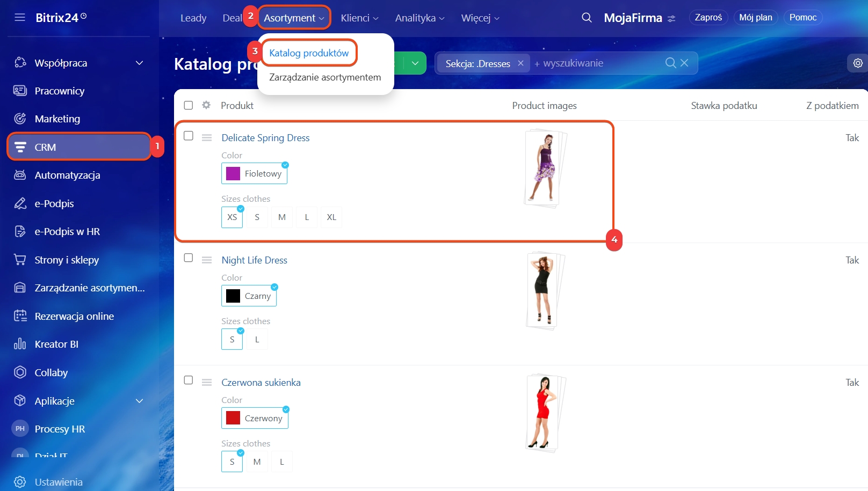This screenshot has width=868, height=491.
Task: Click the search magnifier icon in header
Action: pos(587,18)
